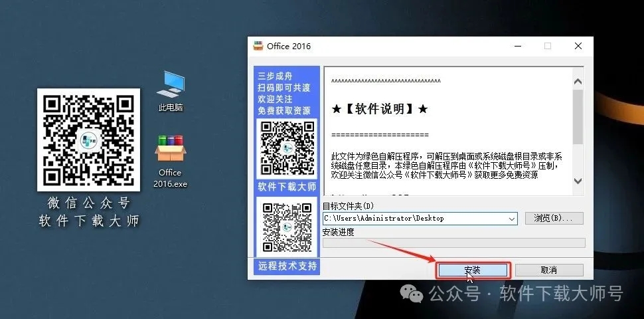This screenshot has height=319, width=644.
Task: Click the upper QR code in installer sidebar
Action: (x=287, y=148)
